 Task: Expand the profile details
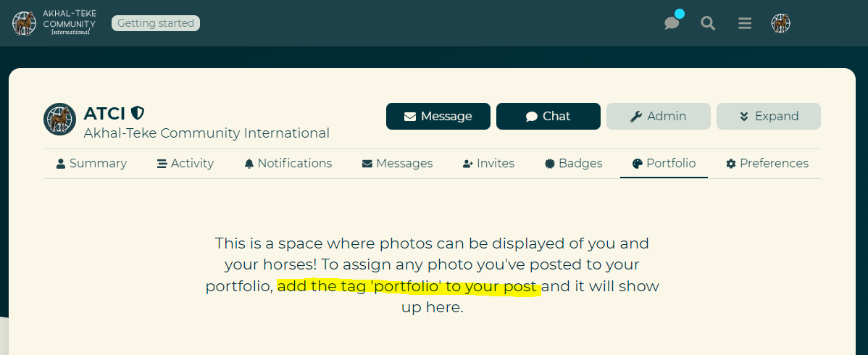768,117
